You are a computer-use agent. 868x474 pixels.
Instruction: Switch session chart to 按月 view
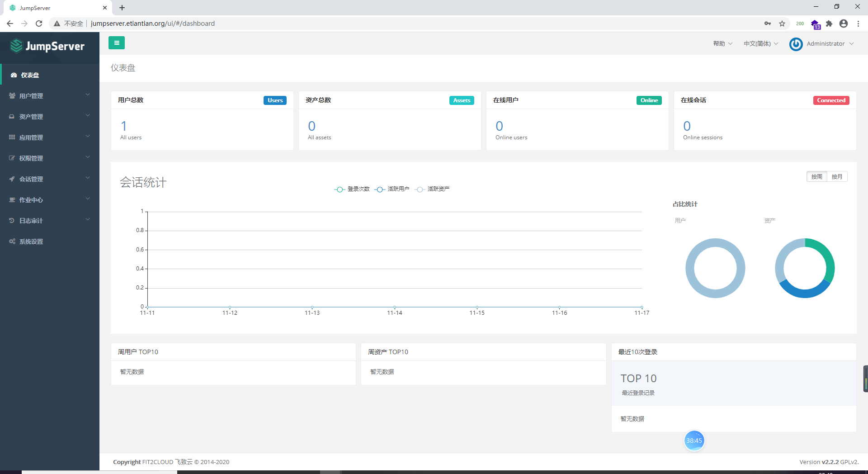[x=837, y=176]
